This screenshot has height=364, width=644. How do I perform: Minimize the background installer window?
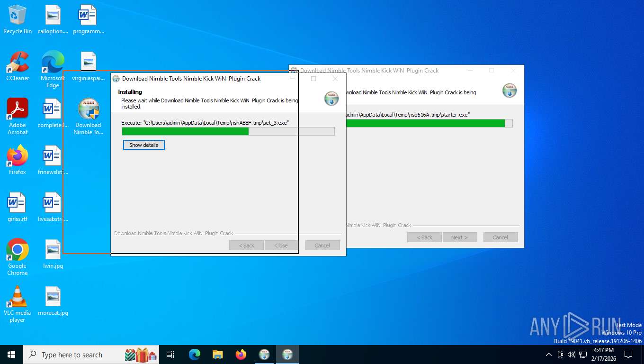tap(470, 71)
